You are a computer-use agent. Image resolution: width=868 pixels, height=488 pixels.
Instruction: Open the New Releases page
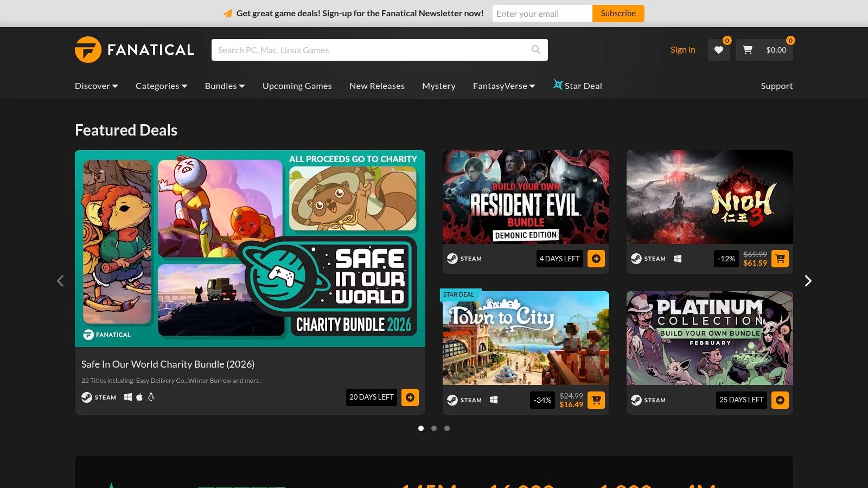coord(377,86)
